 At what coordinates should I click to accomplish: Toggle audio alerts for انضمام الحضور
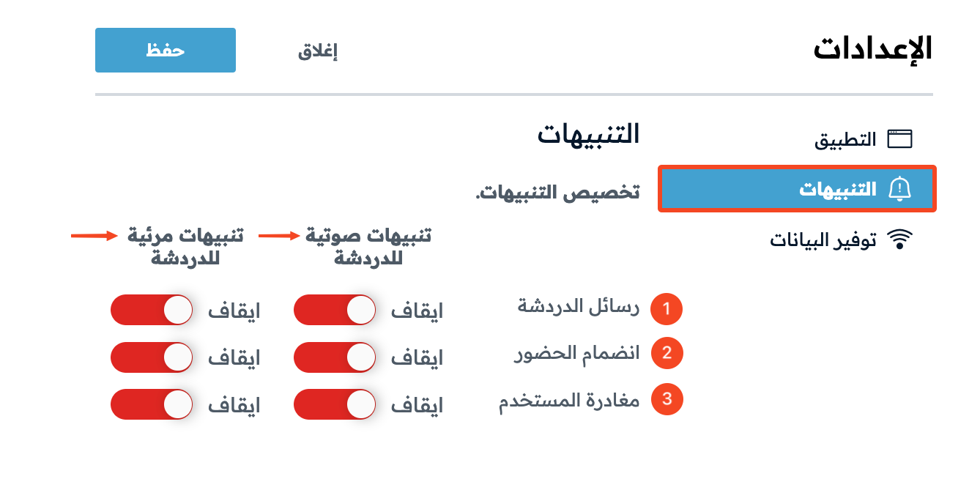point(335,357)
